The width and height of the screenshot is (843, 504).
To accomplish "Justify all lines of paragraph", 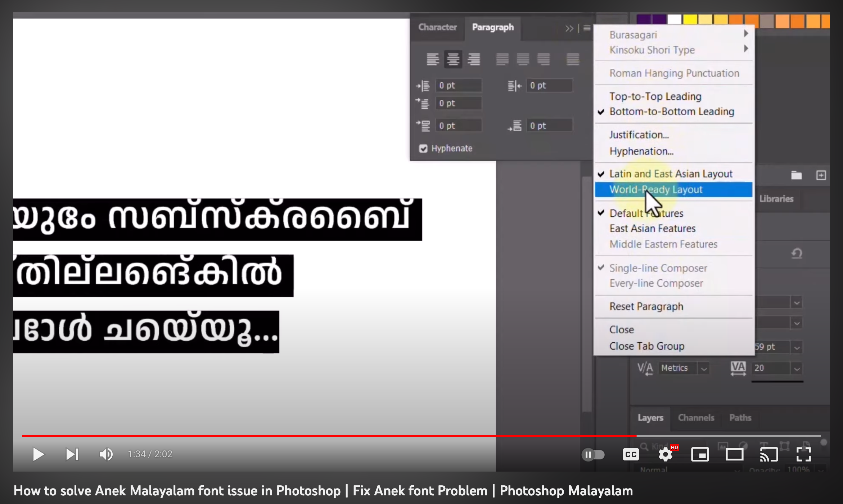I will tap(573, 59).
